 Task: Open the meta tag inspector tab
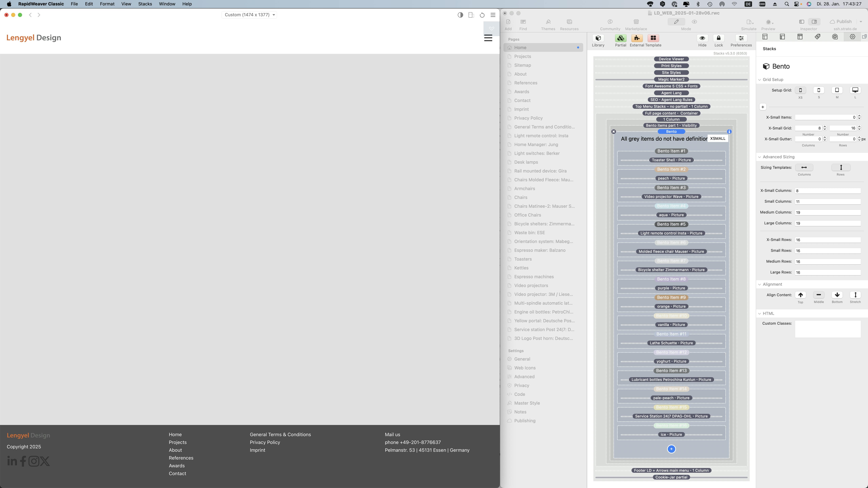tap(817, 37)
